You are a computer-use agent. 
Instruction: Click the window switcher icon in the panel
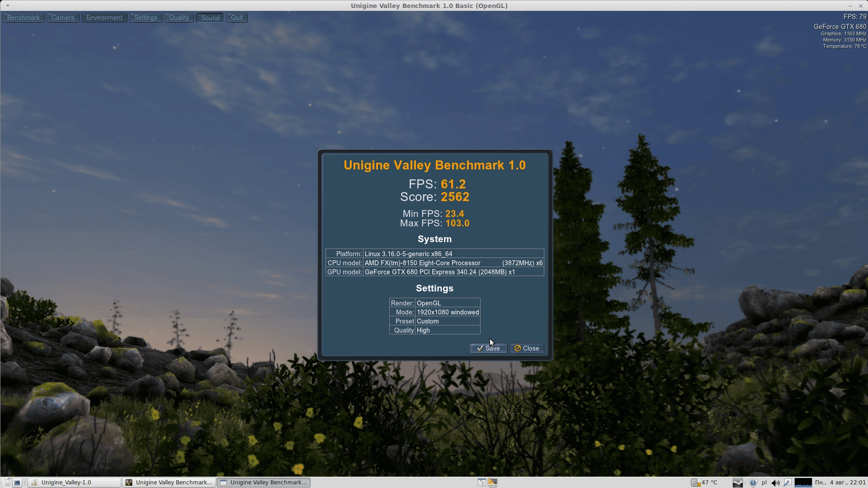point(482,482)
